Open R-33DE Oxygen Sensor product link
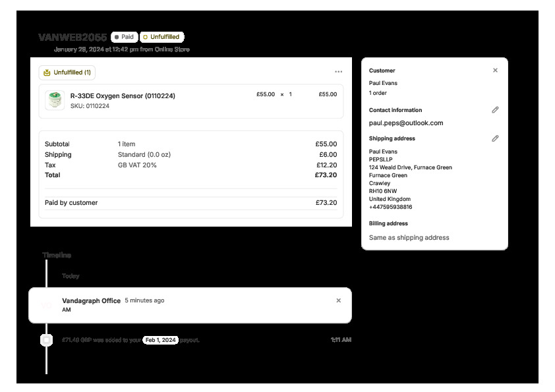The width and height of the screenshot is (555, 392). click(123, 96)
